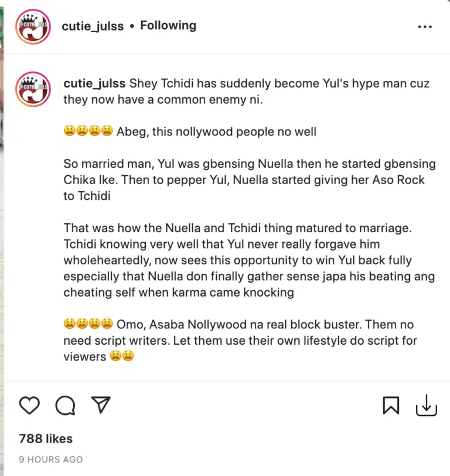450x476 pixels.
Task: Open the post options three-dot menu
Action: [x=425, y=26]
